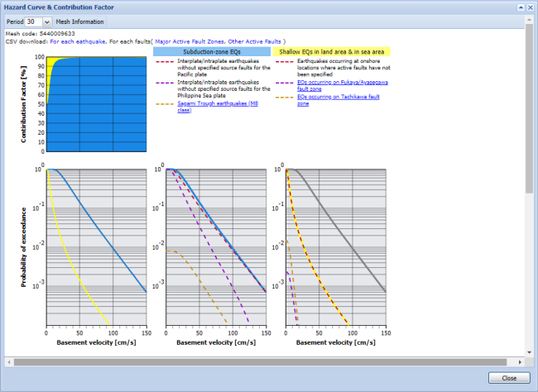Click the Subduction-zone EQs legend header
Image resolution: width=538 pixels, height=392 pixels.
(x=212, y=51)
